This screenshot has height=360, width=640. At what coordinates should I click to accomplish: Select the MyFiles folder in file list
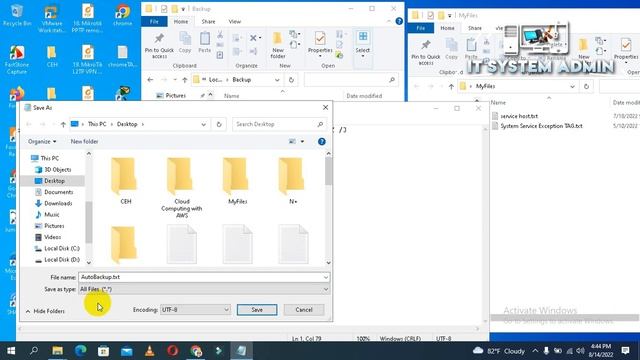[x=238, y=181]
